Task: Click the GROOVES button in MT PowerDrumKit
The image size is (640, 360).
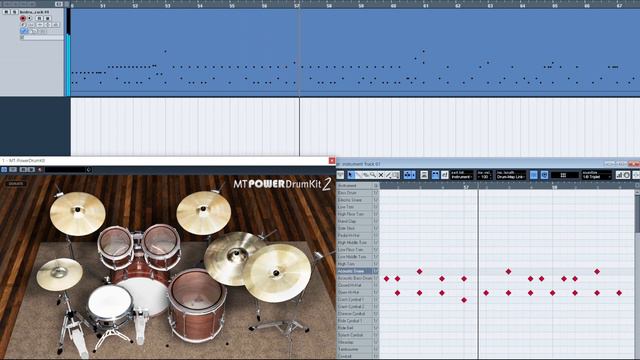Action: click(x=16, y=184)
